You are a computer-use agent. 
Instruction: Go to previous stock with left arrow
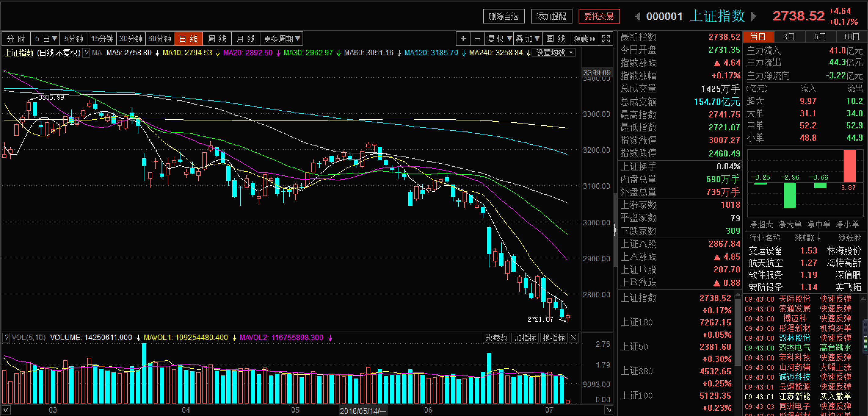click(x=637, y=16)
